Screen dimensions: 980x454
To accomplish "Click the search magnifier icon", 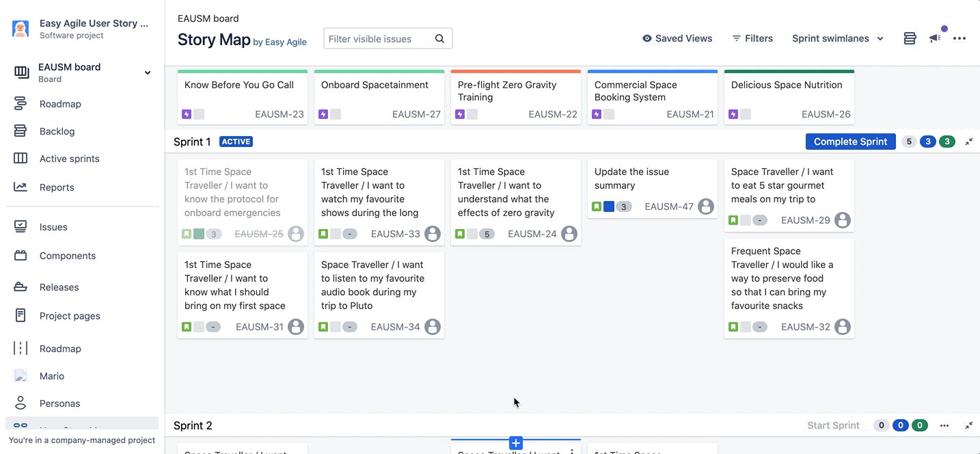I will [440, 39].
